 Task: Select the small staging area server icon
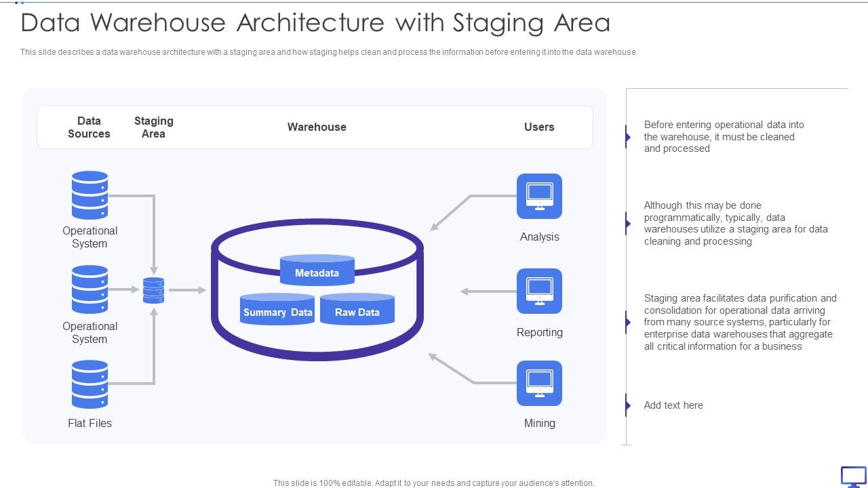[x=154, y=290]
